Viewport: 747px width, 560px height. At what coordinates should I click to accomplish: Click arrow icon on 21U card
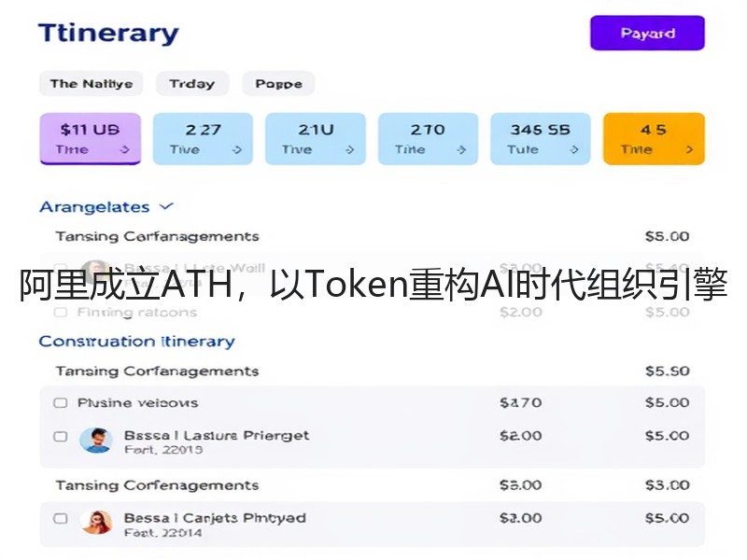[x=349, y=149]
